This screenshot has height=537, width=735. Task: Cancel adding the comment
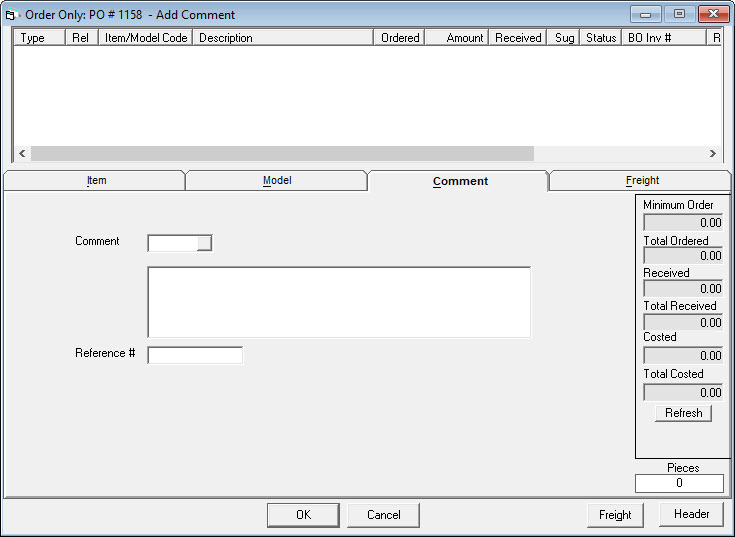click(383, 515)
